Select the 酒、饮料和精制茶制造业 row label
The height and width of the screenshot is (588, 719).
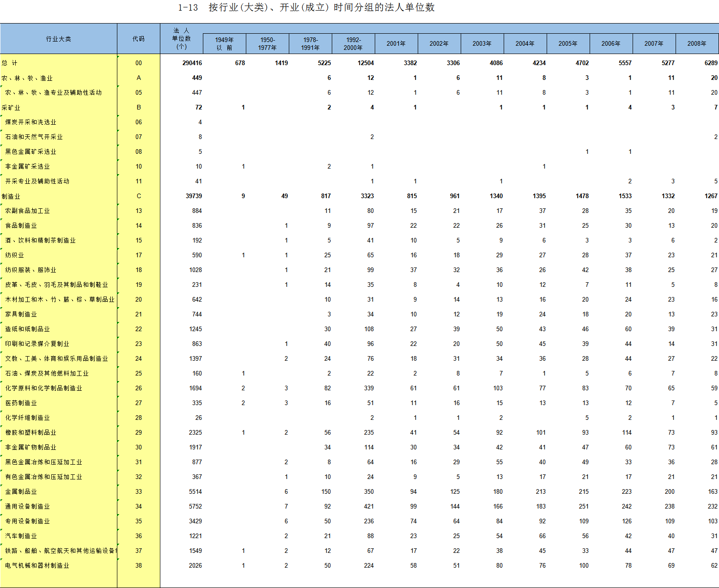tap(41, 241)
